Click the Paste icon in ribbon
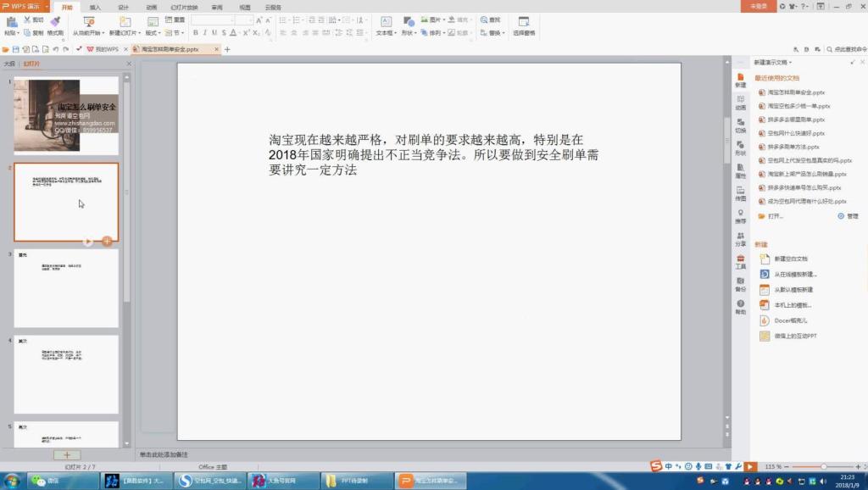 (x=11, y=22)
